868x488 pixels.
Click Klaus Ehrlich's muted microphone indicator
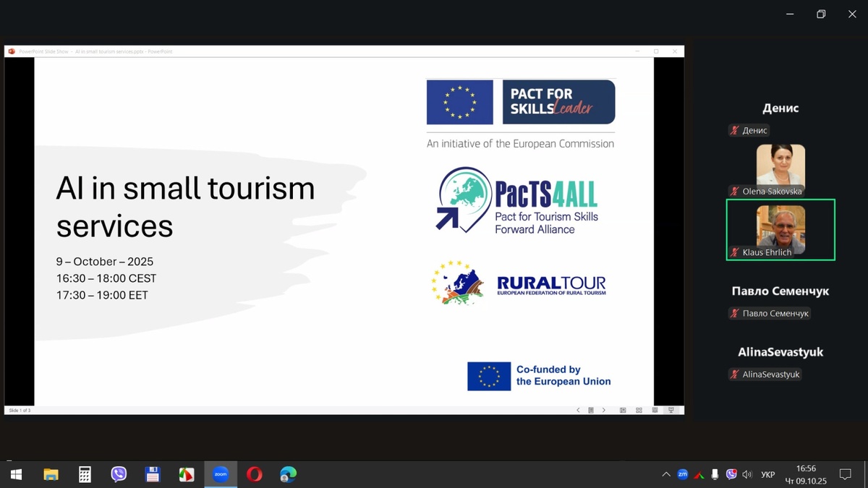click(735, 252)
